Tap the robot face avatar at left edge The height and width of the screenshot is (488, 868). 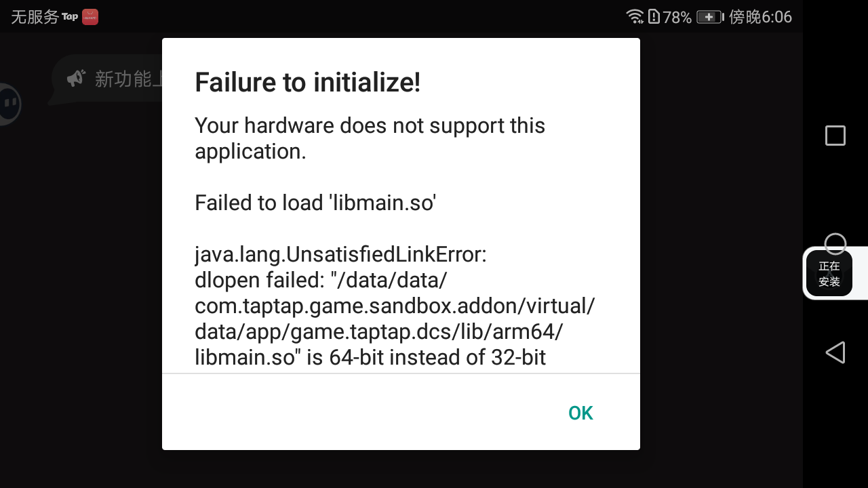[9, 104]
